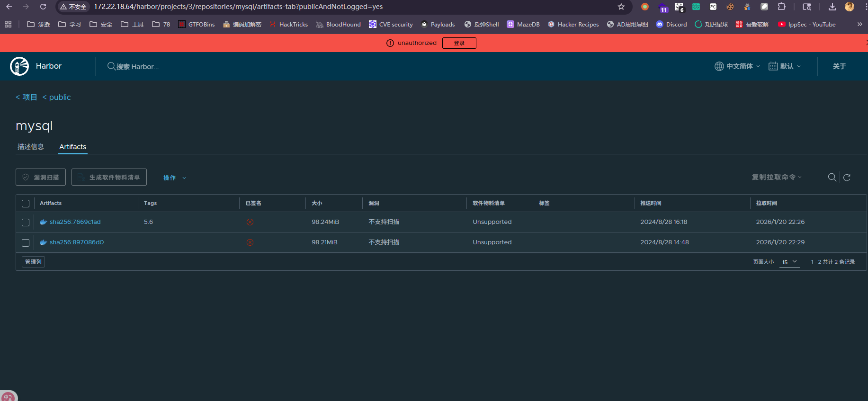Open the page size 15 dropdown
Image resolution: width=868 pixels, height=401 pixels.
789,262
